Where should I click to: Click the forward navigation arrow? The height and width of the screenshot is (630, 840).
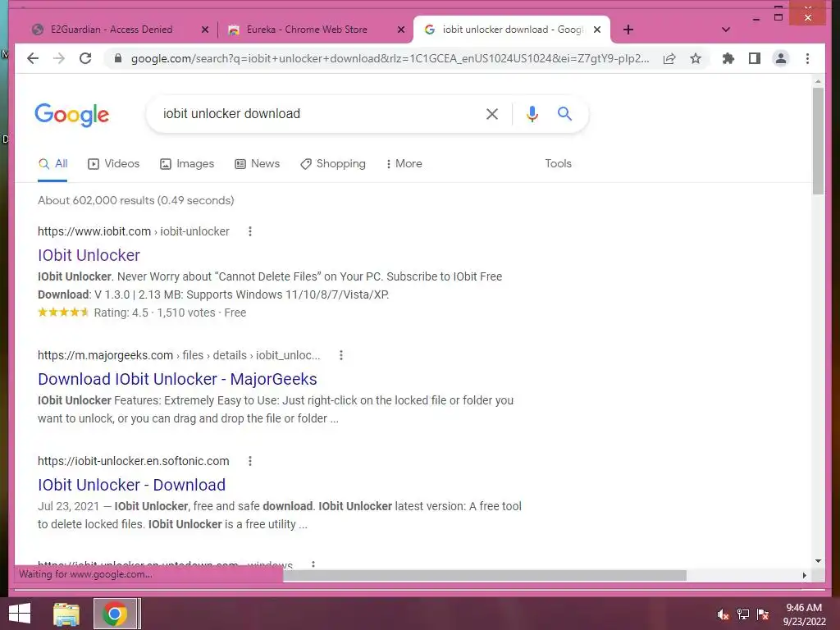click(x=59, y=58)
